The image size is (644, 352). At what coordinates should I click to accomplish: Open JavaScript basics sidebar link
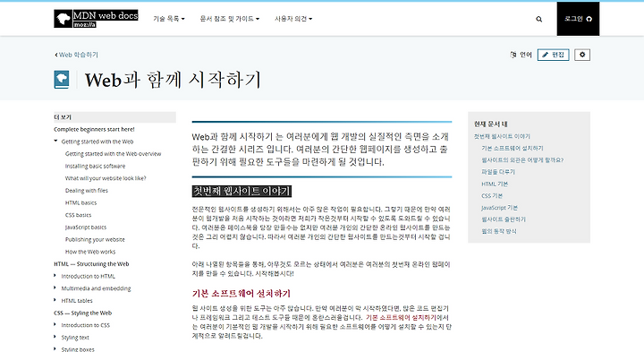click(x=86, y=227)
